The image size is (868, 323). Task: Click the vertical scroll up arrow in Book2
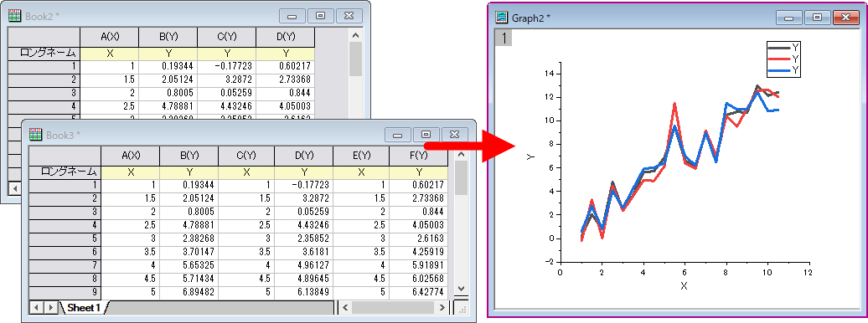pos(355,35)
